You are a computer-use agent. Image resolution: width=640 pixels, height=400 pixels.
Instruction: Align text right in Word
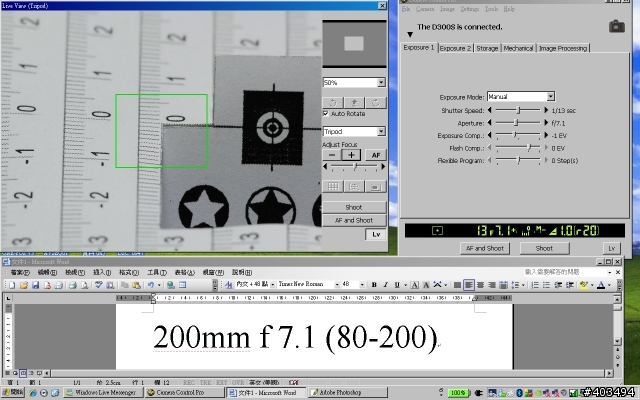(492, 285)
